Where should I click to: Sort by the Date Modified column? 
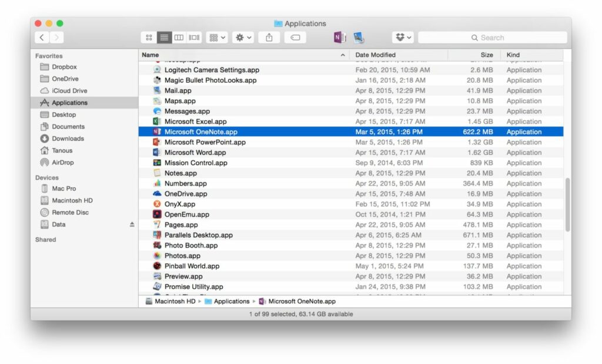pyautogui.click(x=399, y=55)
